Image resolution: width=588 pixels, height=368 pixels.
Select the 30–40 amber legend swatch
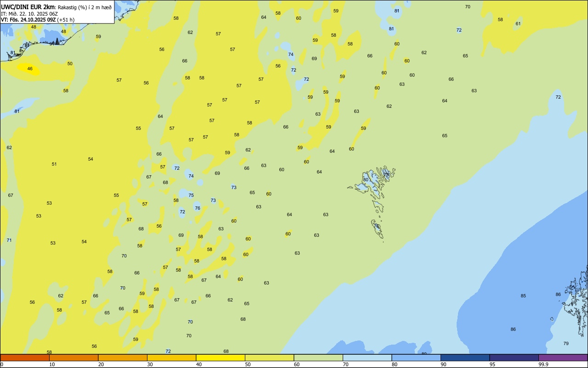171,357
